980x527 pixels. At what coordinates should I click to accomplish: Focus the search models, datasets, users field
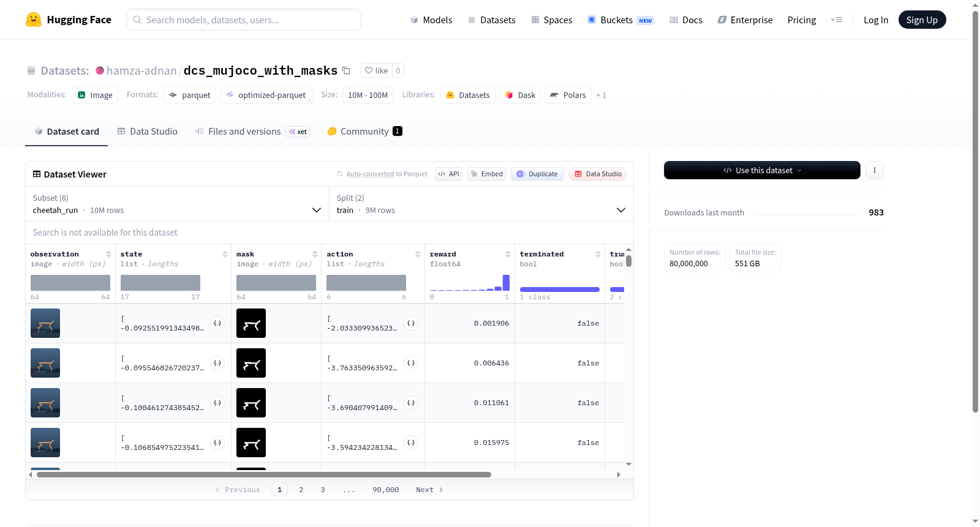(244, 20)
